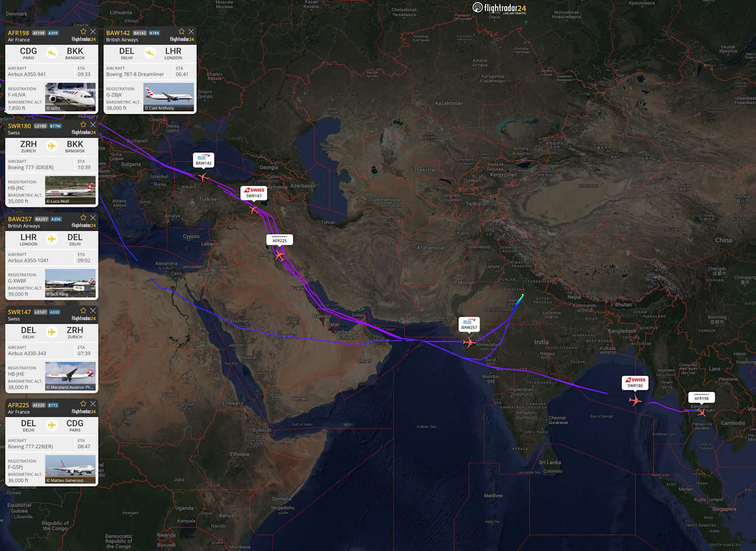The image size is (756, 551).
Task: Open the Flightradar24 logo at top
Action: pyautogui.click(x=499, y=8)
